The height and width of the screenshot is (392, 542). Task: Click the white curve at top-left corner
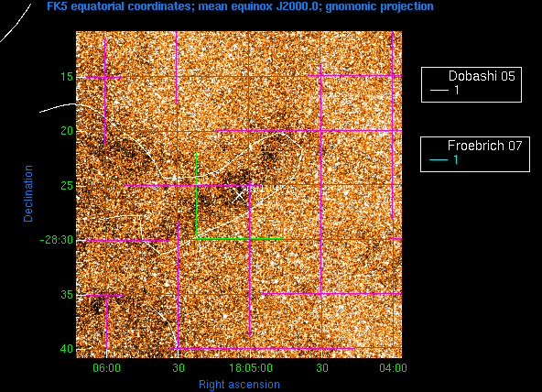16,23
